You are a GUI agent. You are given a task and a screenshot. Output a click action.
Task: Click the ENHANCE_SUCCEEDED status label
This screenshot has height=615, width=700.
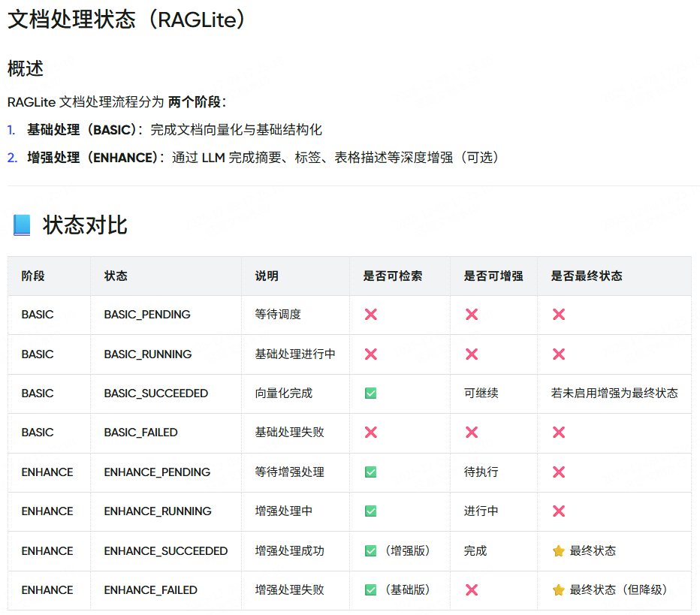tap(165, 550)
